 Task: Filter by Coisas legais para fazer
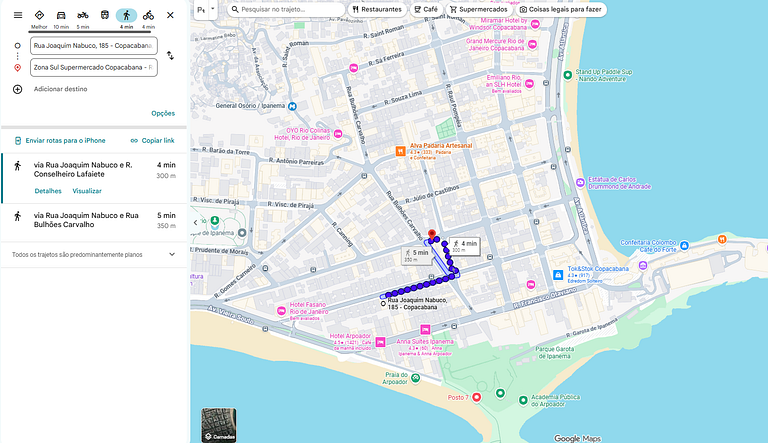[560, 9]
